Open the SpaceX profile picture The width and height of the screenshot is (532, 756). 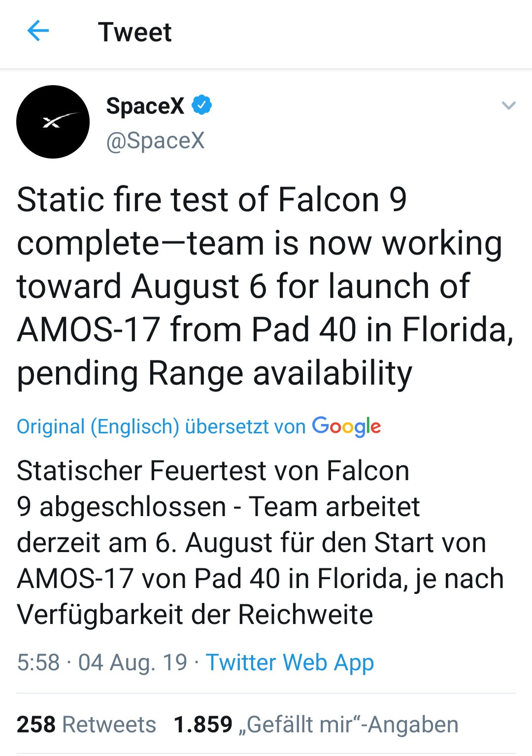click(x=53, y=122)
